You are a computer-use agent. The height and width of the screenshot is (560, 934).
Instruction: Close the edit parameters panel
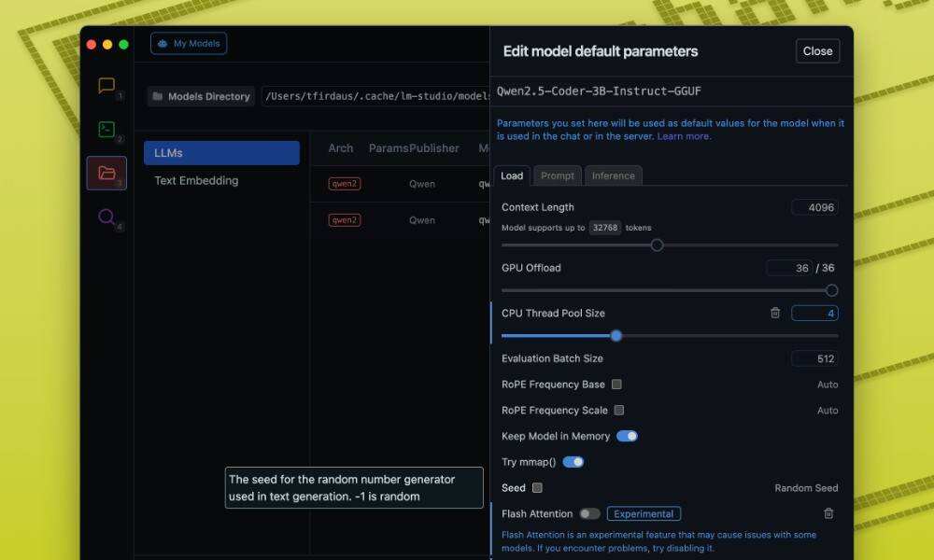pyautogui.click(x=817, y=51)
